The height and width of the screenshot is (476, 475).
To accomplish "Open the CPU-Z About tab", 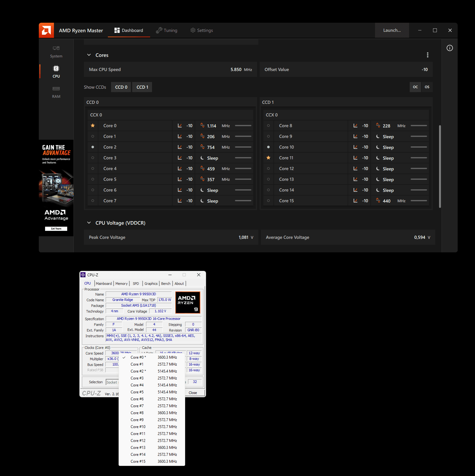I will click(x=179, y=284).
